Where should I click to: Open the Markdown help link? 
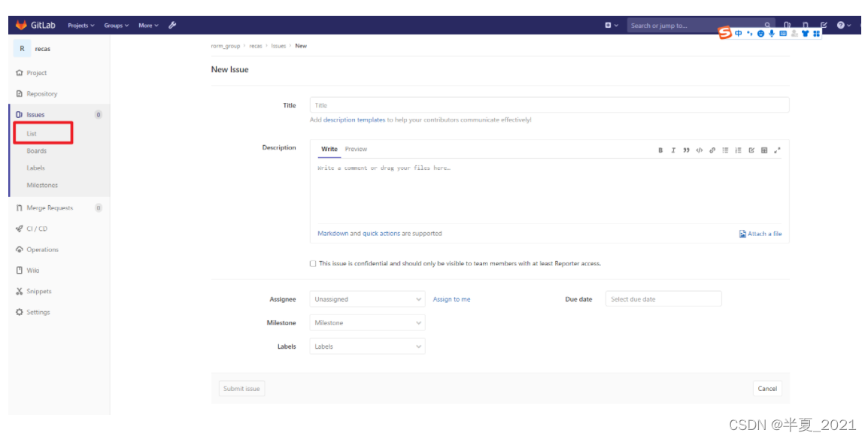[x=332, y=234]
